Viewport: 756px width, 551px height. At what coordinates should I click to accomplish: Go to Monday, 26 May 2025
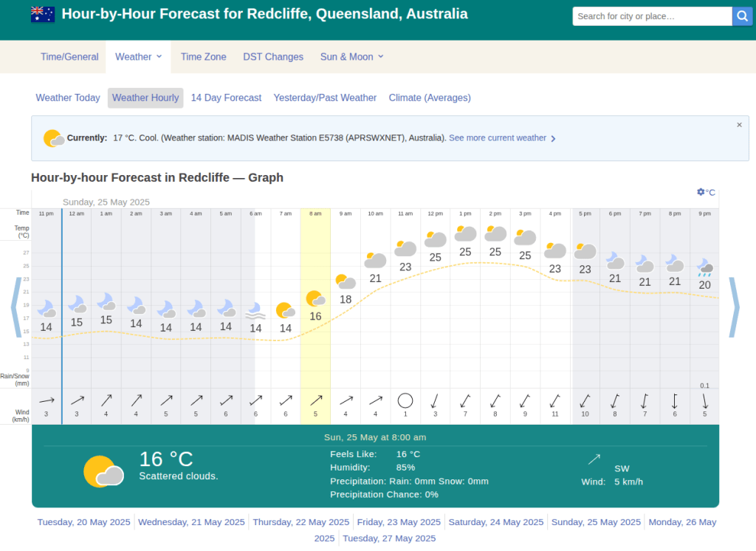681,522
